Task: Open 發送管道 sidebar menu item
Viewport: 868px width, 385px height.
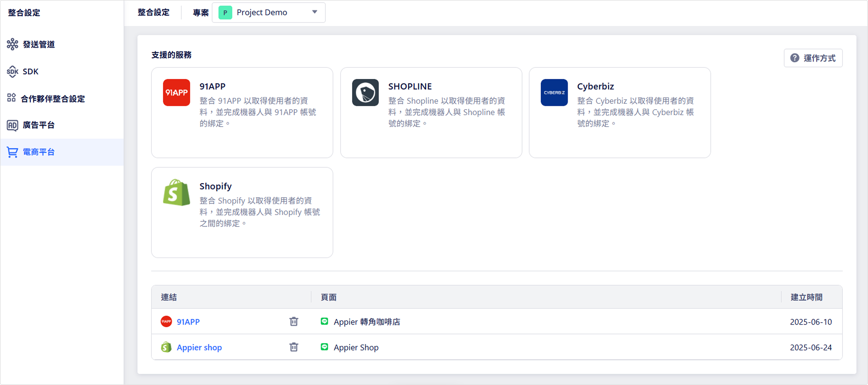Action: 39,44
